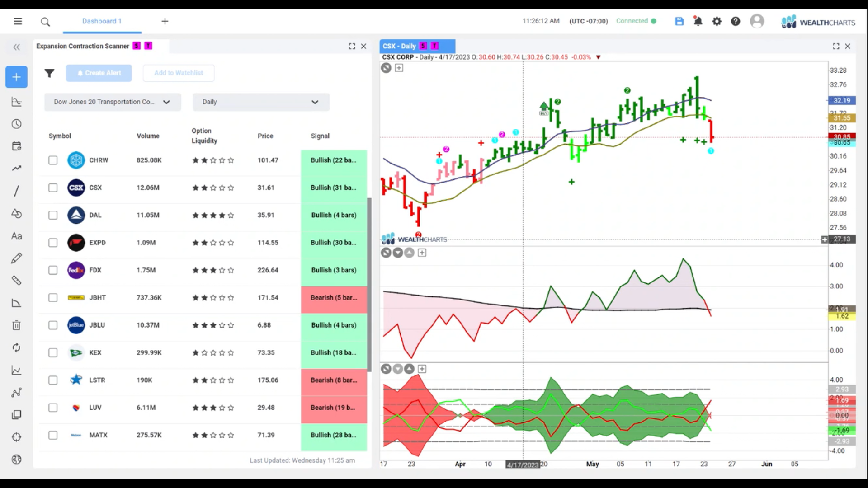Viewport: 868px width, 488px height.
Task: Add indicator to price pane plus
Action: [399, 68]
